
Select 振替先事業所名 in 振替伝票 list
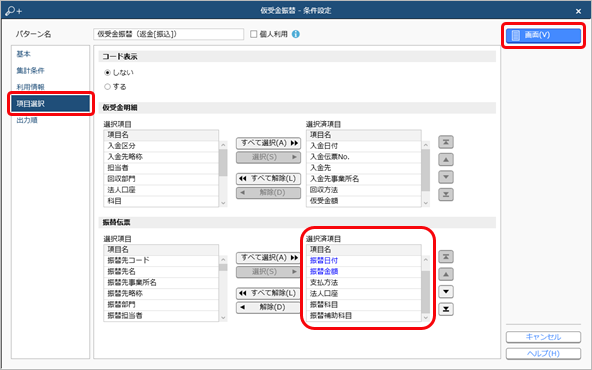pyautogui.click(x=161, y=282)
